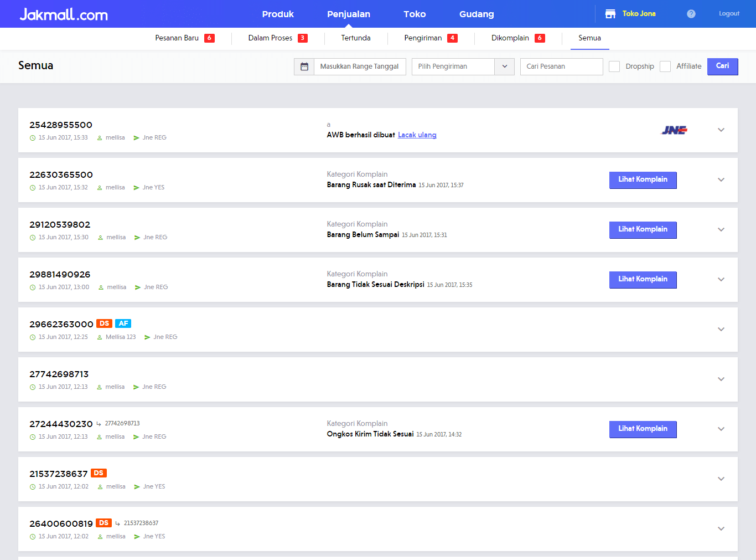Open the help question mark icon
Screen dimensions: 756x560
691,14
